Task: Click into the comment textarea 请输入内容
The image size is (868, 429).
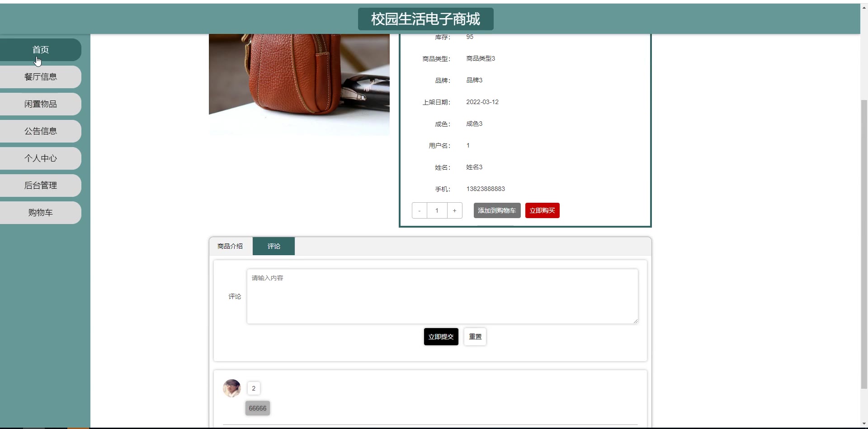Action: pyautogui.click(x=442, y=296)
